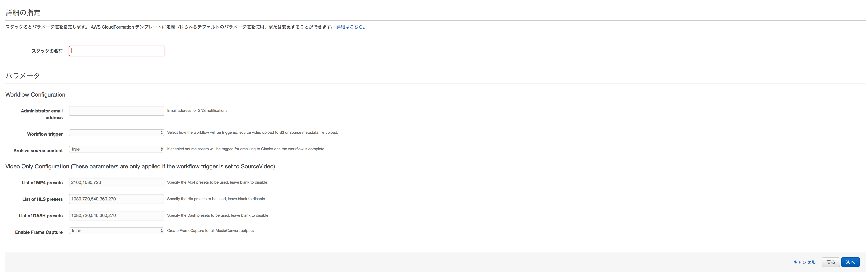
Task: Click the パラメータ heading
Action: [23, 76]
